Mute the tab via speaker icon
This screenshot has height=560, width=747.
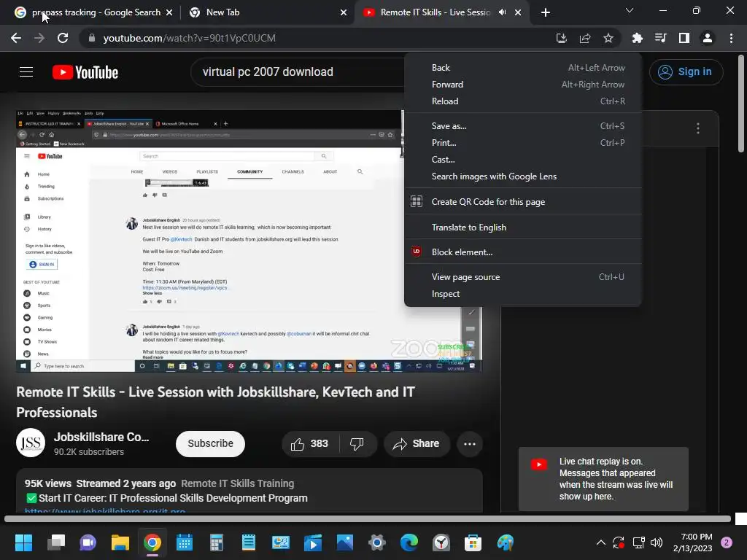[502, 12]
